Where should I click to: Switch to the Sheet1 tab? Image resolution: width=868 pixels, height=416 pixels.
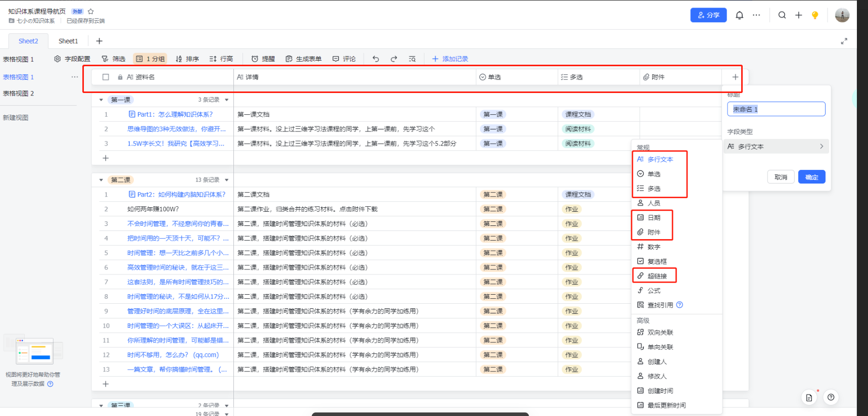[68, 41]
